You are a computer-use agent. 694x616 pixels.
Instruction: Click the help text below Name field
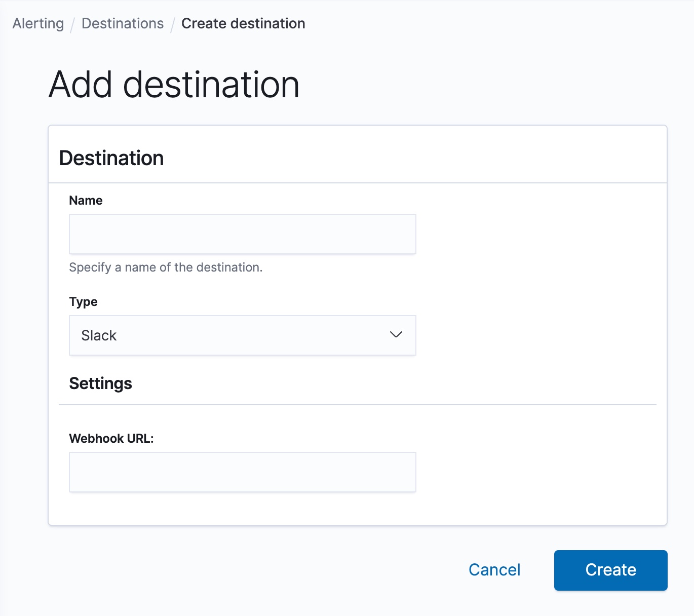pyautogui.click(x=166, y=267)
